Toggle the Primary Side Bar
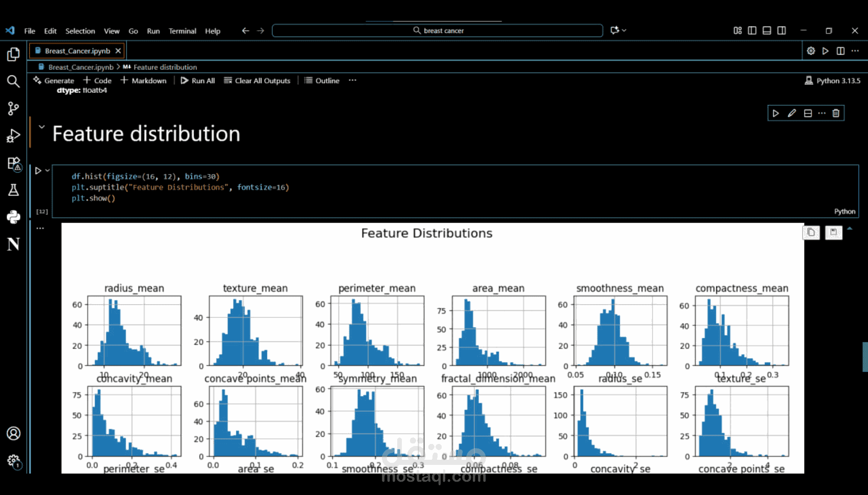Viewport: 868px width, 495px height. tap(752, 31)
